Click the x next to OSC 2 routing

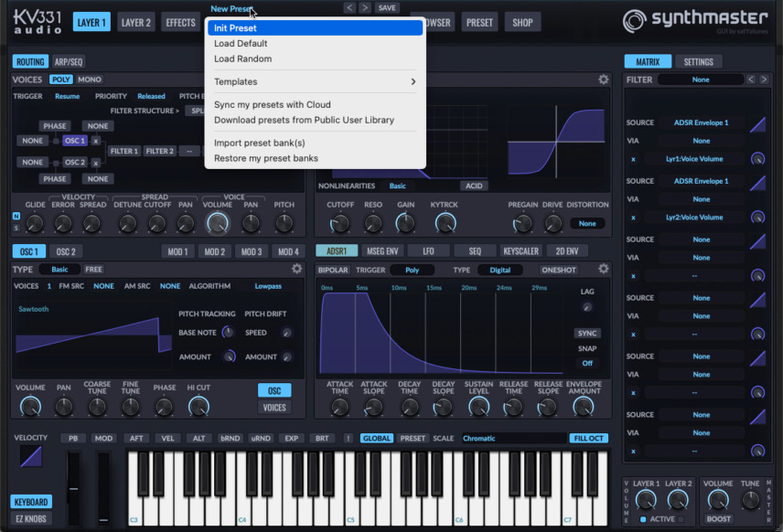pos(96,163)
